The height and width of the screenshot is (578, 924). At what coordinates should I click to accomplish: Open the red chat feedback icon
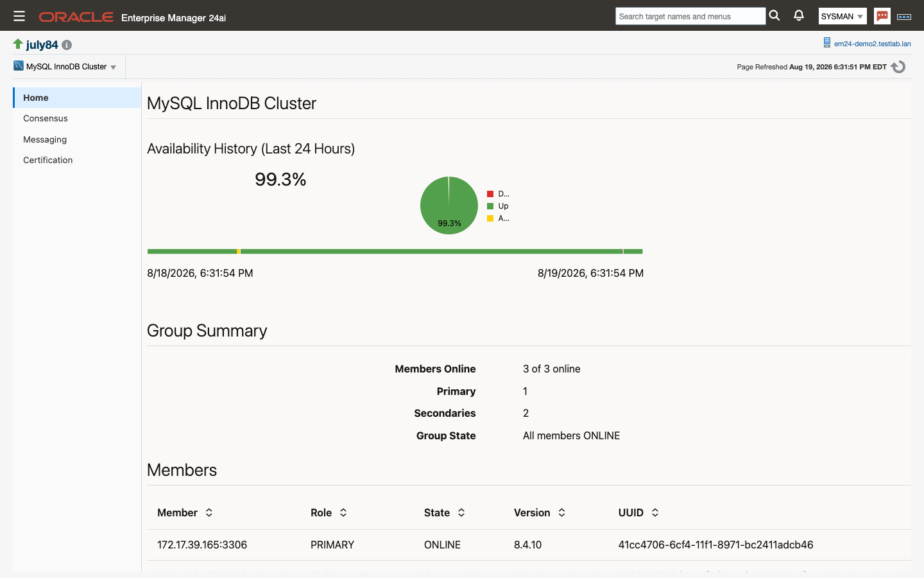pyautogui.click(x=882, y=16)
